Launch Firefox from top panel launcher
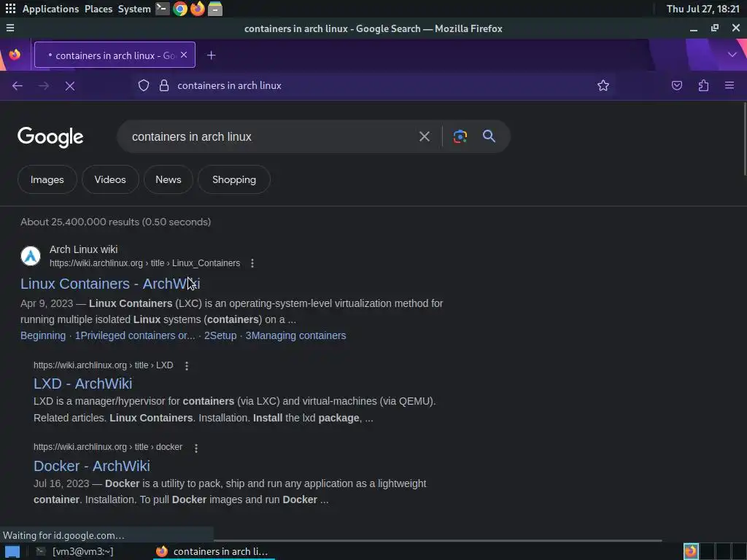This screenshot has height=560, width=747. point(197,9)
